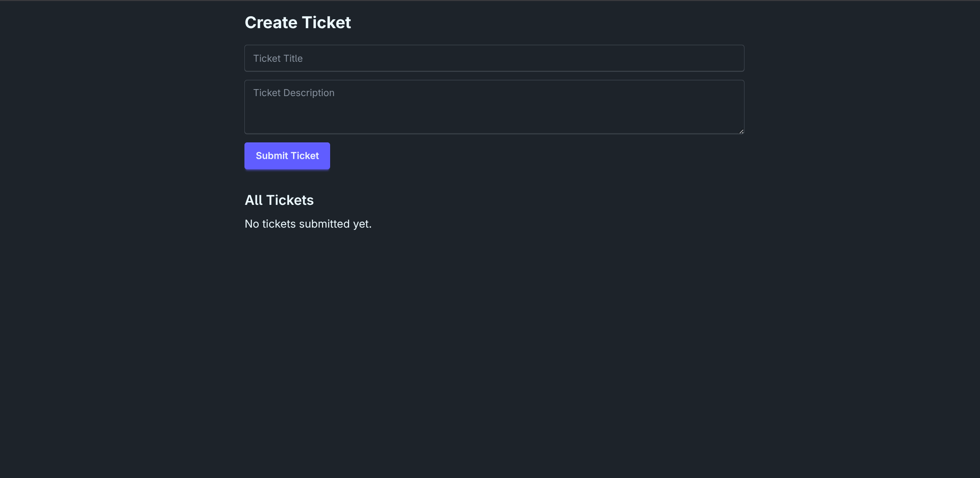Click the purple Submit Ticket control

(287, 156)
